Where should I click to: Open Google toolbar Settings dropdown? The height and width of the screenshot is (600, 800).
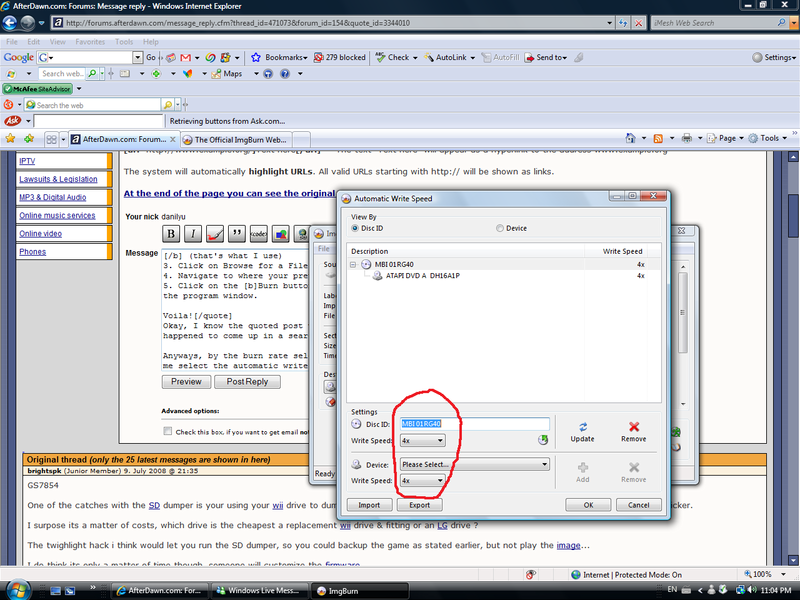pos(773,58)
